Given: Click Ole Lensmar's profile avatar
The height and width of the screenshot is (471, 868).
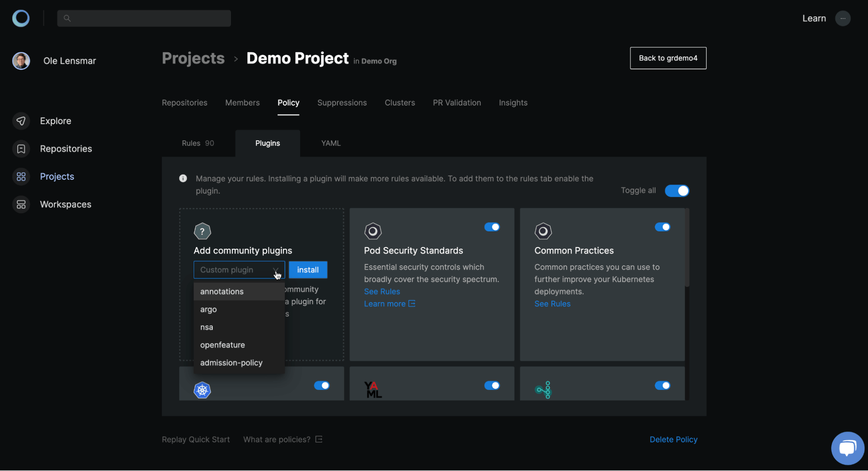Looking at the screenshot, I should click(21, 61).
